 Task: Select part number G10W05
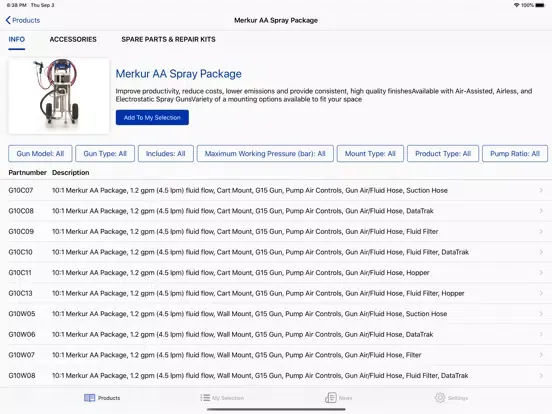coord(22,314)
